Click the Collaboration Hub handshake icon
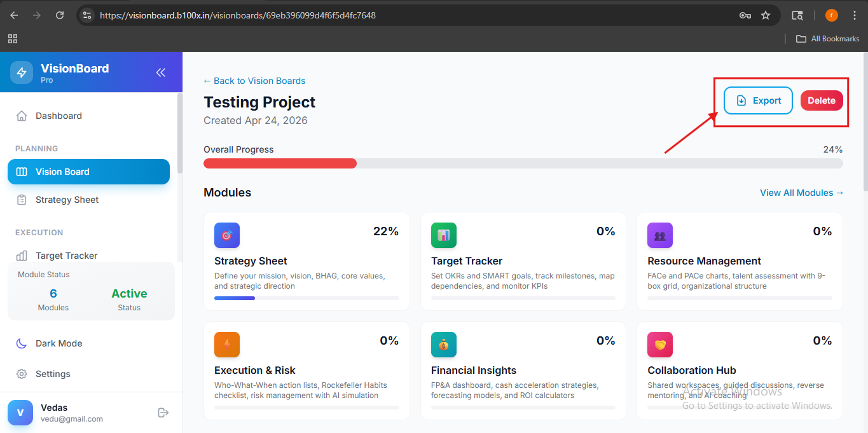 click(x=660, y=345)
